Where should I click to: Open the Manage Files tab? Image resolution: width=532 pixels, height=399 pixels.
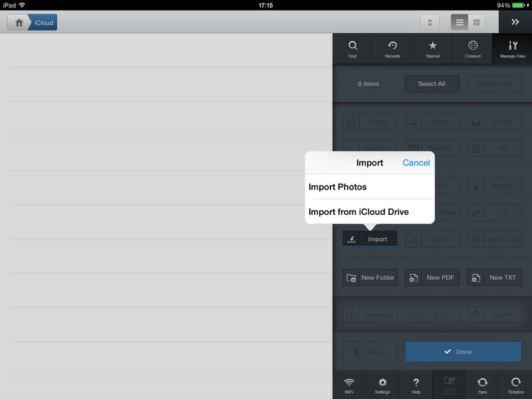pos(512,49)
